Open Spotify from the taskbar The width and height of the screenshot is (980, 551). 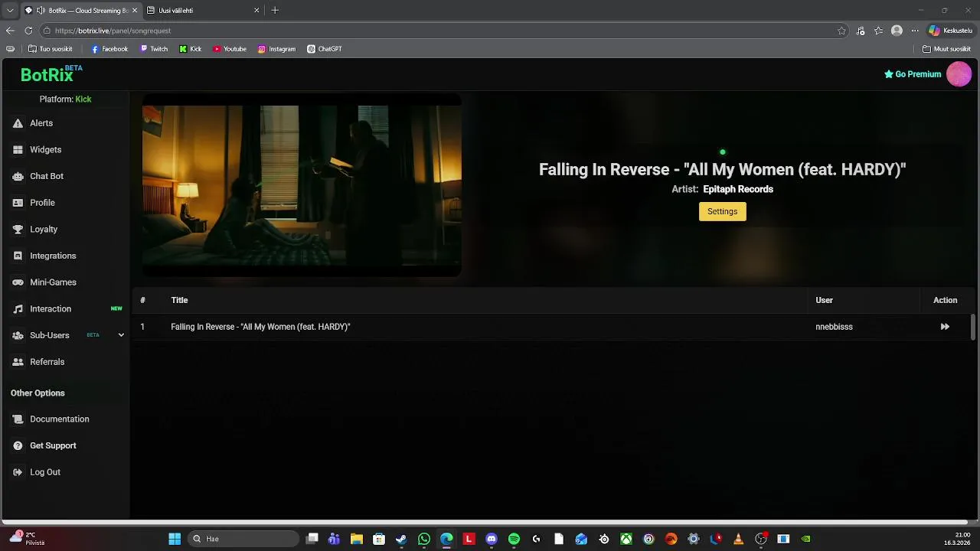pyautogui.click(x=514, y=539)
